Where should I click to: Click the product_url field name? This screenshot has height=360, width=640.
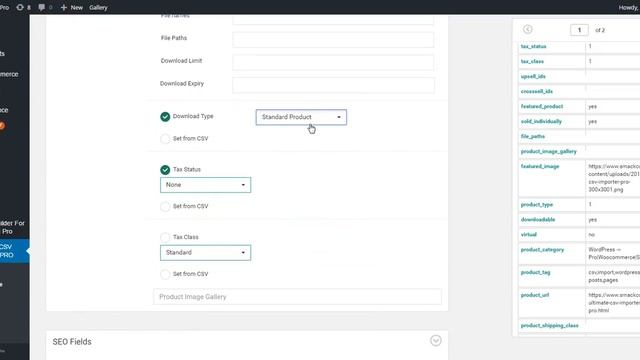(x=535, y=295)
